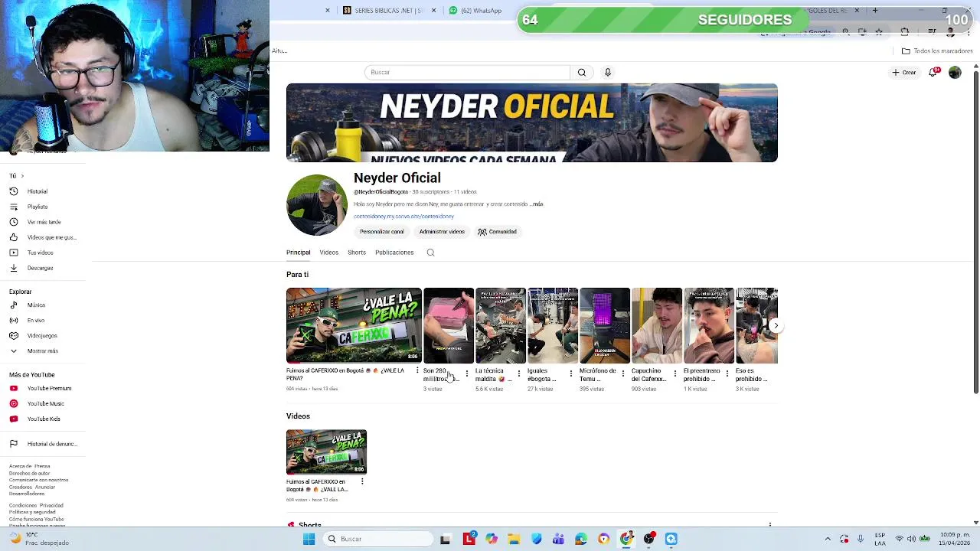Open En vivo under Explorar
980x551 pixels.
pyautogui.click(x=35, y=321)
